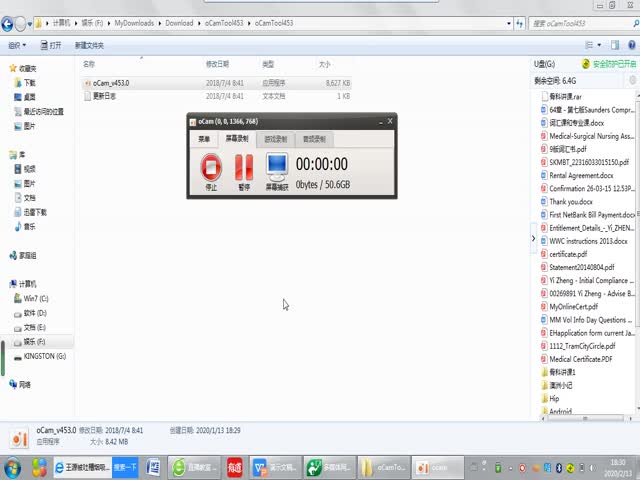Select the 更新日志 text file
The width and height of the screenshot is (640, 480).
coord(105,96)
